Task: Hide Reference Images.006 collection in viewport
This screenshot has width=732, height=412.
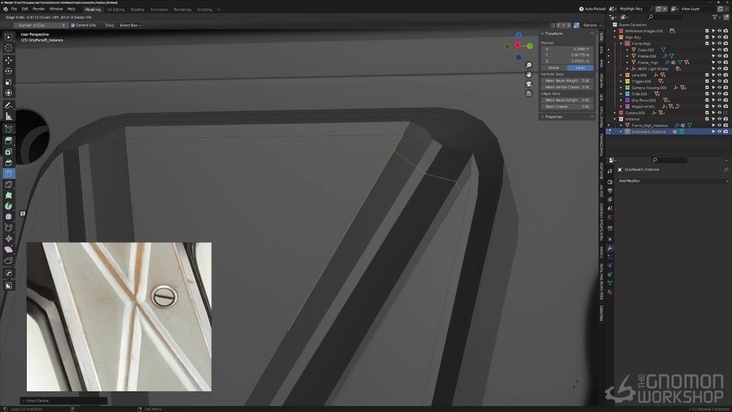Action: click(719, 31)
